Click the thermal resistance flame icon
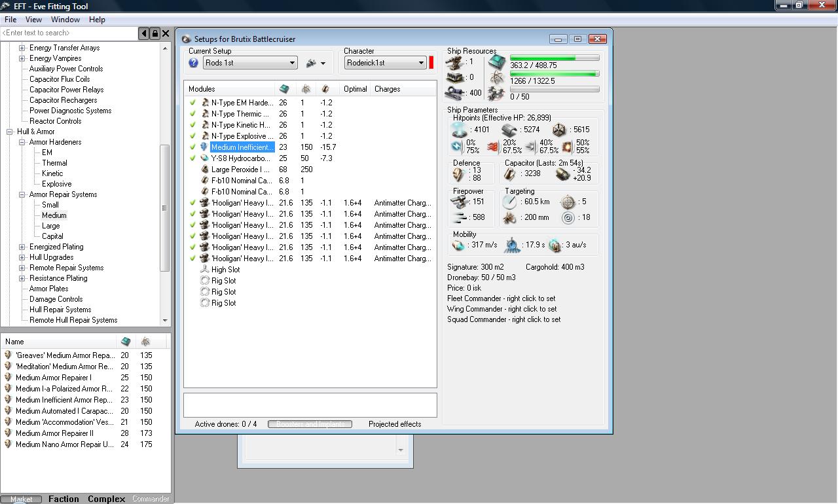Image resolution: width=838 pixels, height=504 pixels. 494,147
